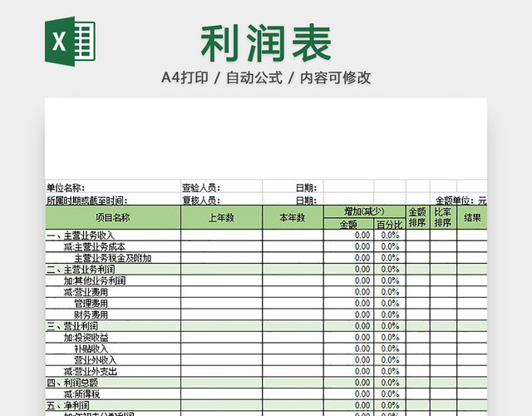Click 0.0% percentage in 主营业务成本 row
The width and height of the screenshot is (532, 416).
[390, 246]
